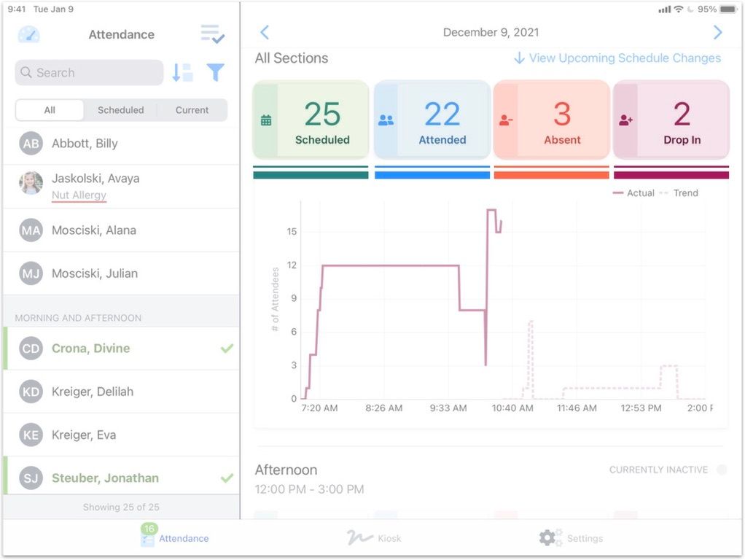Click the SJ avatar for Jonathan Steuber
The image size is (745, 560).
[x=31, y=478]
